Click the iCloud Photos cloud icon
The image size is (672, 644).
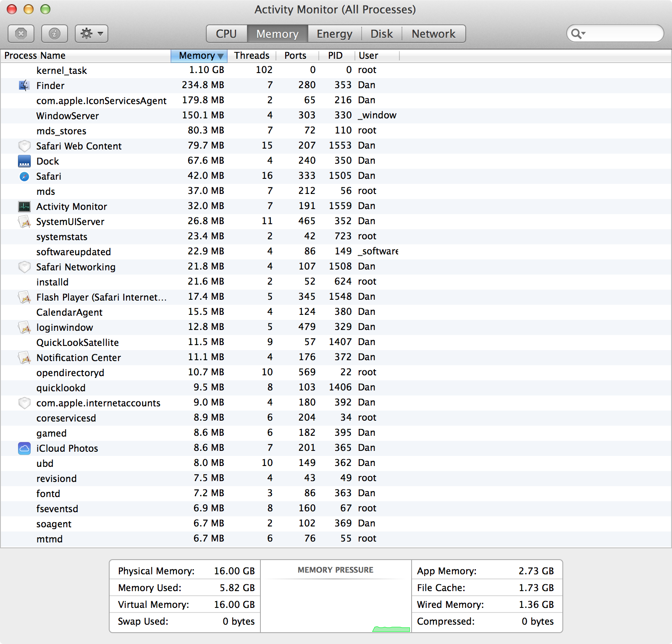point(24,448)
